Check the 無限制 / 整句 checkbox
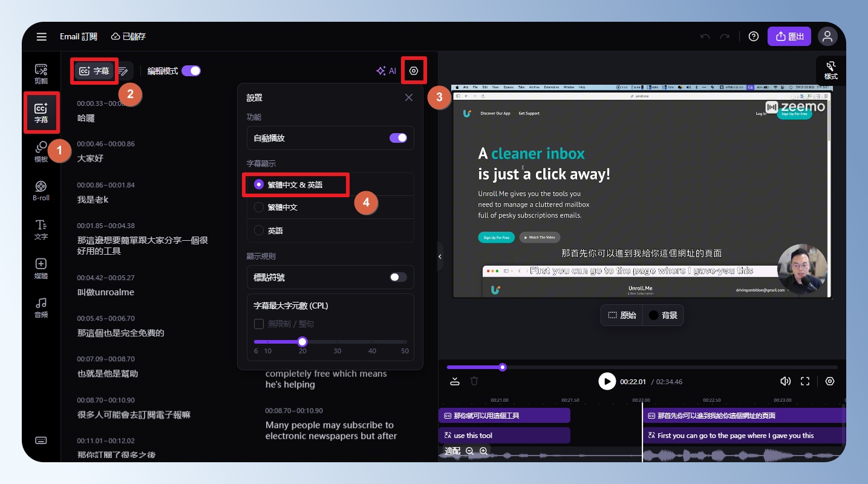The width and height of the screenshot is (868, 484). (x=259, y=324)
